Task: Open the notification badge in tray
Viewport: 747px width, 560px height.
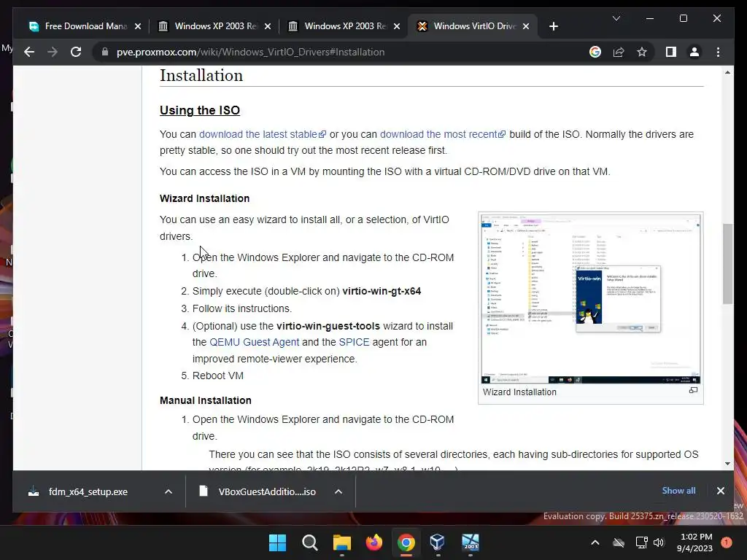Action: 727,542
